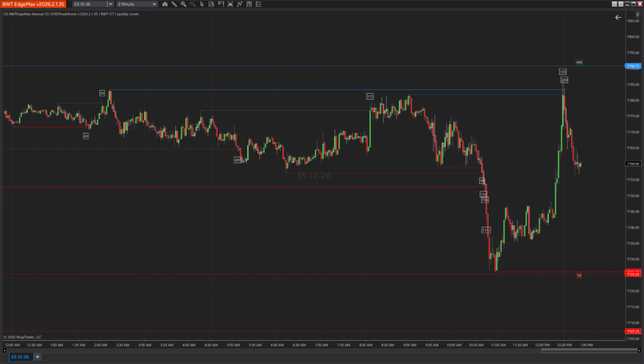644x364 pixels.
Task: Open the drawing tools pencil icon
Action: [174, 4]
